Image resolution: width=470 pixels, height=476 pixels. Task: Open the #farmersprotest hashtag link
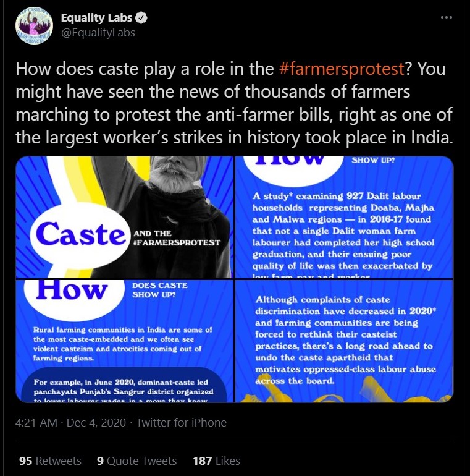342,69
